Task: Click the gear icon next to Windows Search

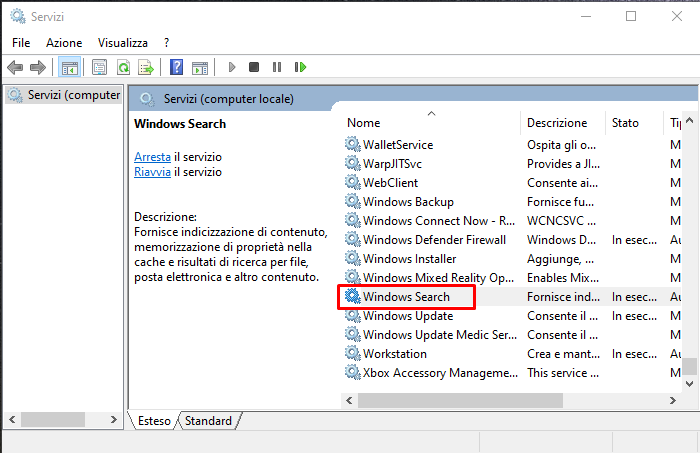Action: coord(353,296)
